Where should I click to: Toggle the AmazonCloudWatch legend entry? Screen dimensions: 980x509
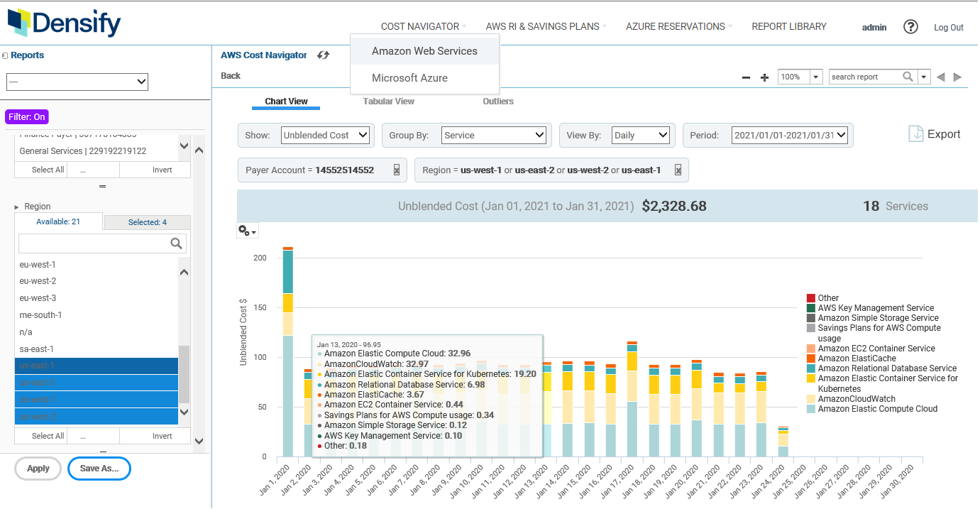(x=857, y=399)
